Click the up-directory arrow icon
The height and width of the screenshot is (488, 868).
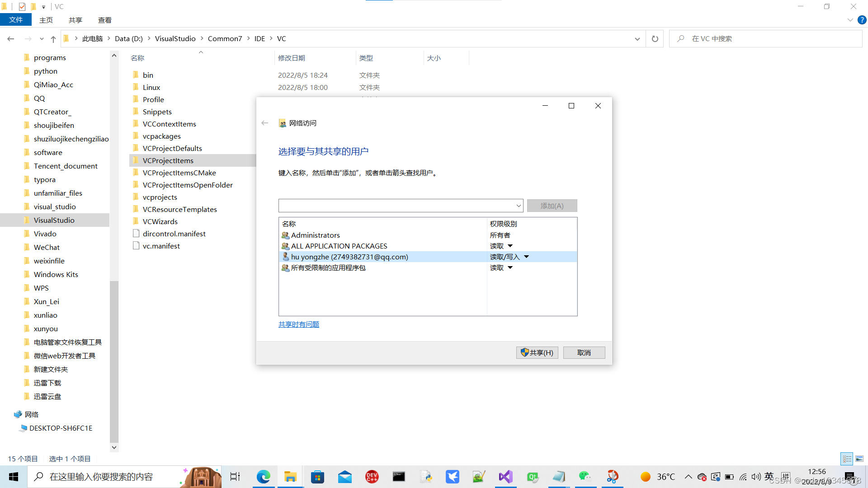point(53,39)
